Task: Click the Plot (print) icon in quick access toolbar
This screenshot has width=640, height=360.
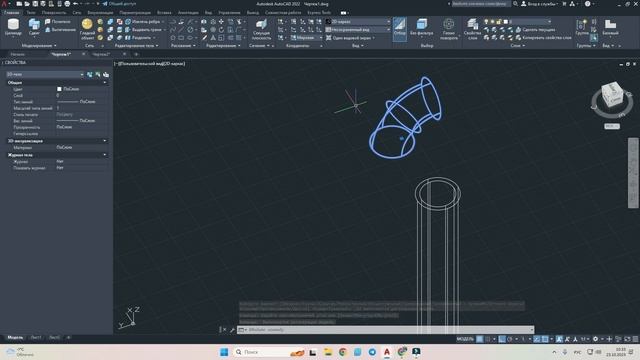Action: pyautogui.click(x=67, y=4)
